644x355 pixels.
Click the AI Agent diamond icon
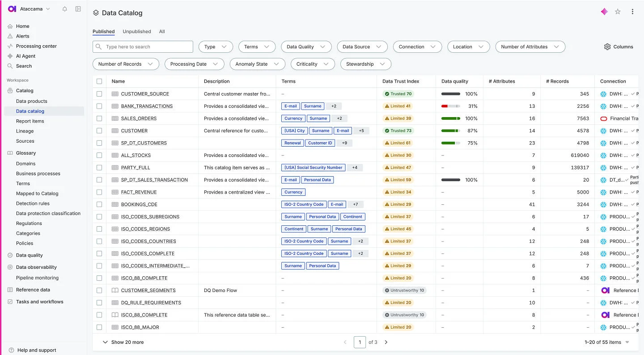[x=10, y=56]
